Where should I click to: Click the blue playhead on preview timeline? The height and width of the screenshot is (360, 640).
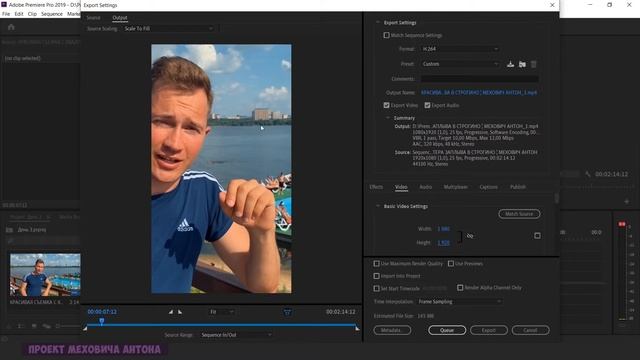click(102, 321)
